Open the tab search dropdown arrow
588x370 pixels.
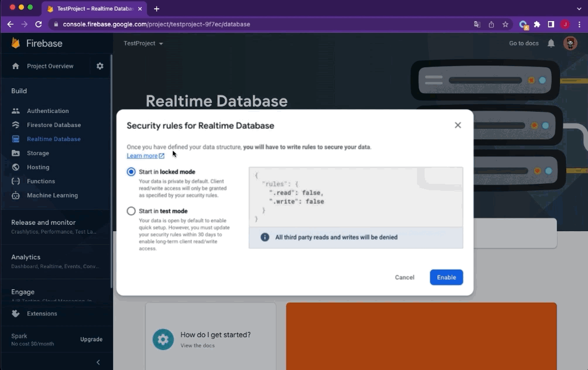579,9
